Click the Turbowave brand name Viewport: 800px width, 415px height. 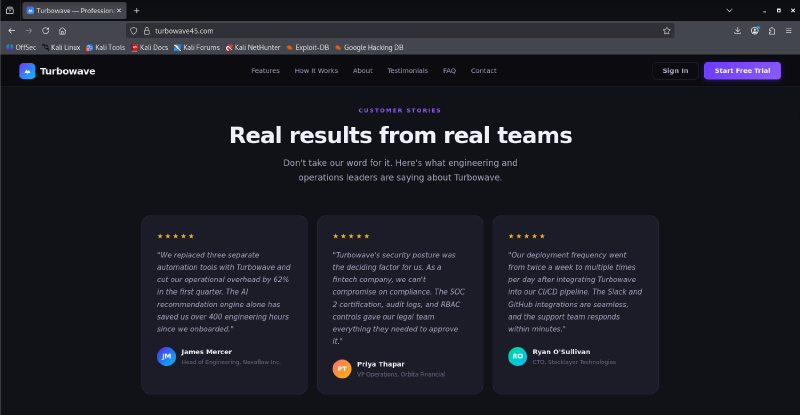(67, 71)
